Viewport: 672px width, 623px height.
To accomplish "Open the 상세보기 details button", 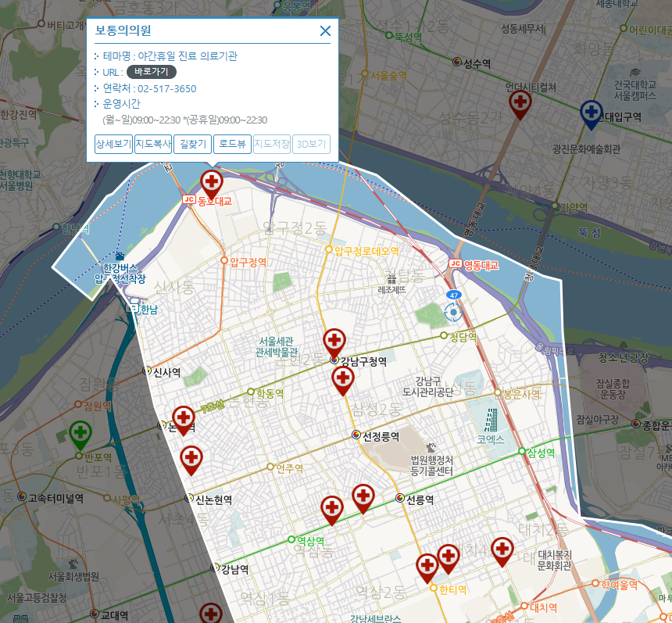I will point(113,144).
